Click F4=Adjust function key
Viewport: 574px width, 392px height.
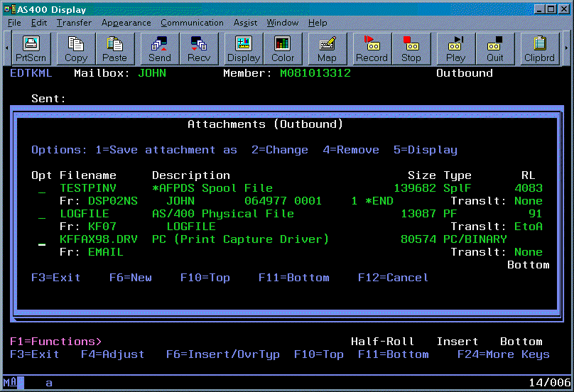(112, 354)
